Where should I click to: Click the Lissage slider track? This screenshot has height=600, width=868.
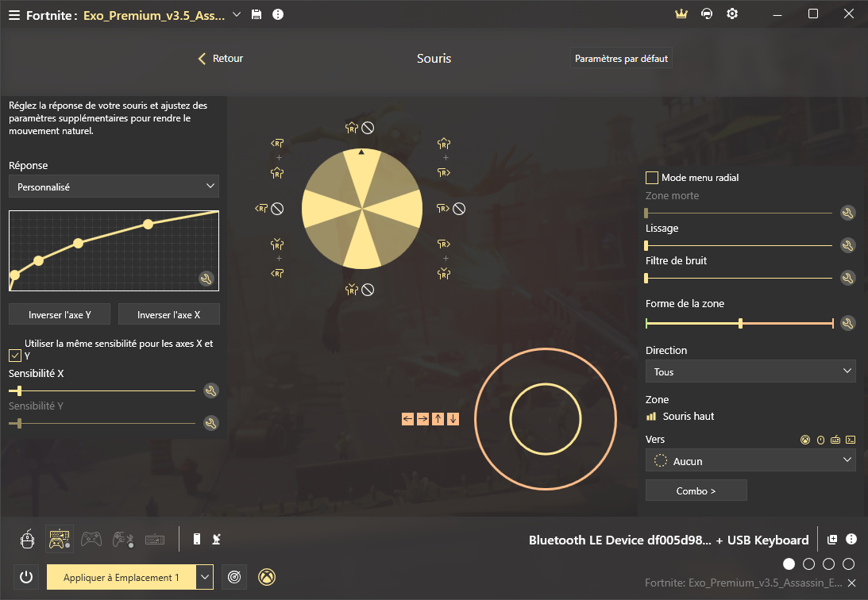pyautogui.click(x=739, y=245)
